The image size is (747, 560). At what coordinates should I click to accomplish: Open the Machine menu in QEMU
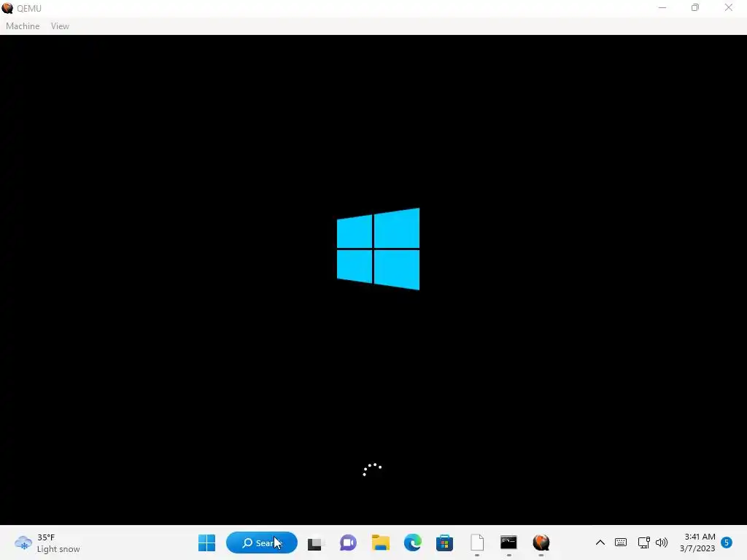[x=23, y=26]
